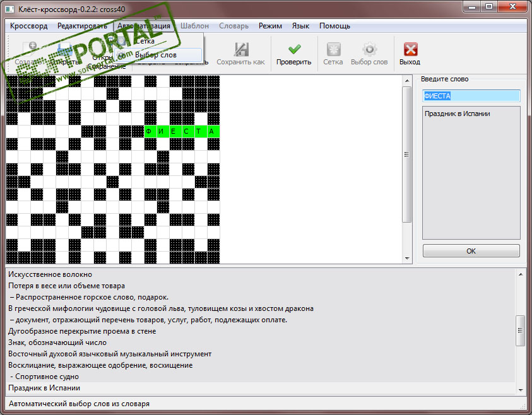This screenshot has height=415, width=532.
Task: Click the clue list scrollbar up arrow
Action: tap(521, 274)
